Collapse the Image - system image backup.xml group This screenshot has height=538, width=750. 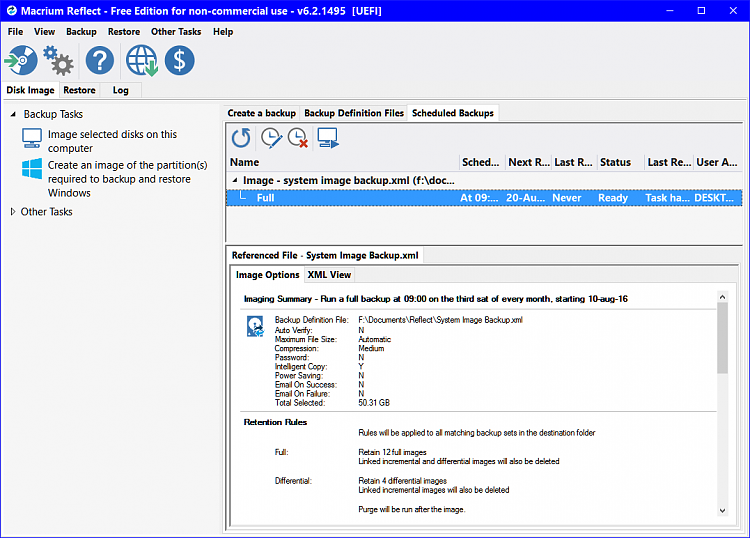click(x=235, y=180)
